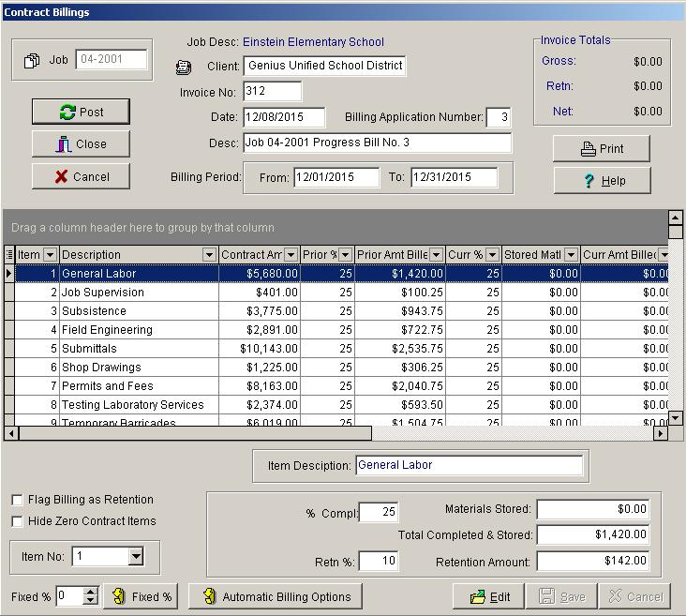Increase the Fixed % spinner value

click(x=91, y=592)
